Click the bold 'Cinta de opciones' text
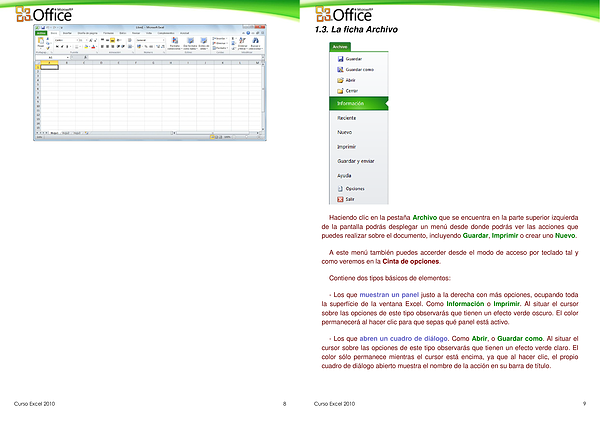 pos(411,262)
